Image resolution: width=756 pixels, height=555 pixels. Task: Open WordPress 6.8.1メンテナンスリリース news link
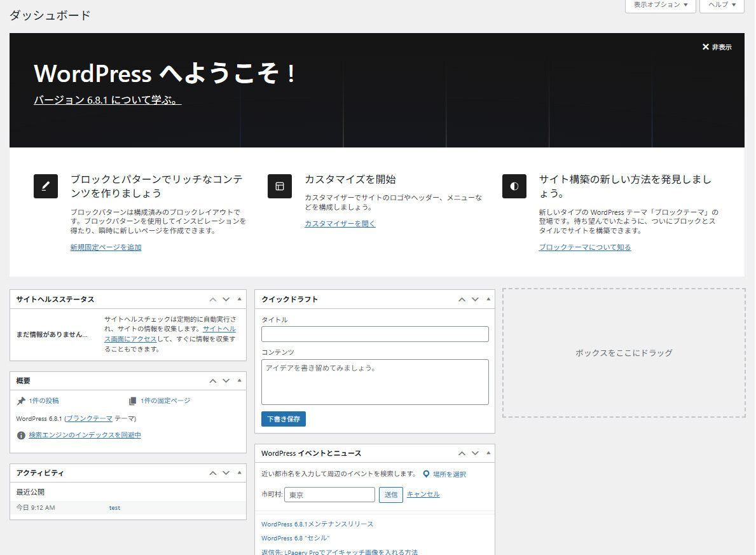317,524
